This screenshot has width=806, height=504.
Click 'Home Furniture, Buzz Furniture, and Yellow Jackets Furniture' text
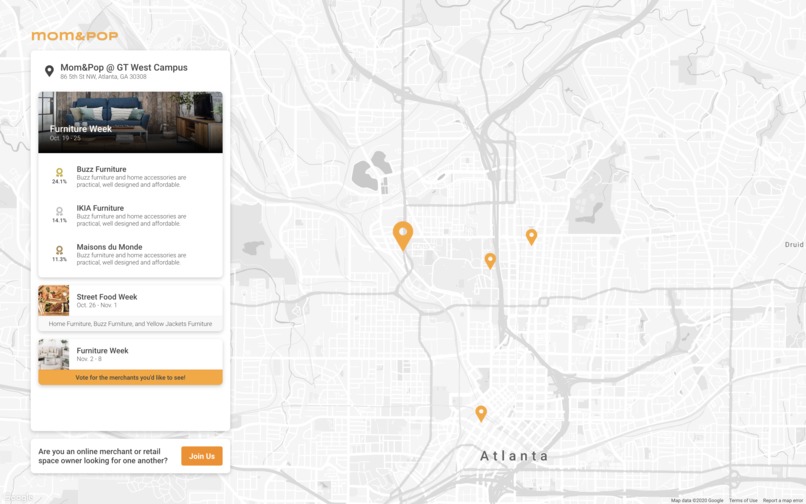(x=131, y=324)
